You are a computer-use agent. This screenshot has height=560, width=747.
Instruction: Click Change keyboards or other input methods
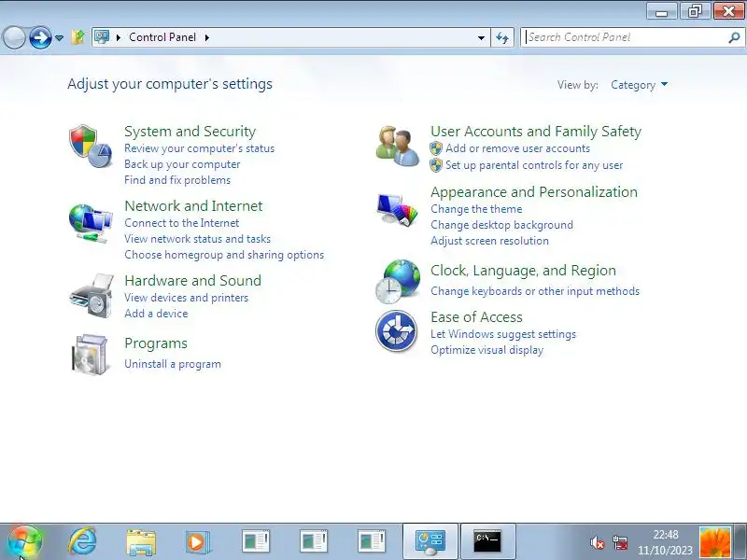tap(535, 291)
